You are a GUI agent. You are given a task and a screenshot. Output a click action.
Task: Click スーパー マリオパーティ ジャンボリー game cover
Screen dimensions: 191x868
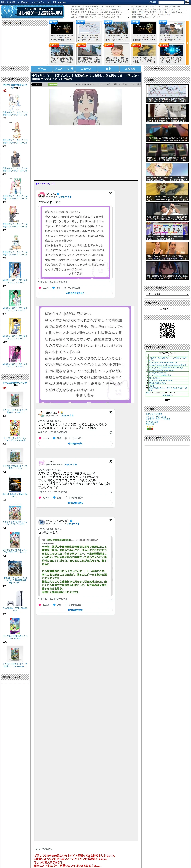(x=15, y=428)
